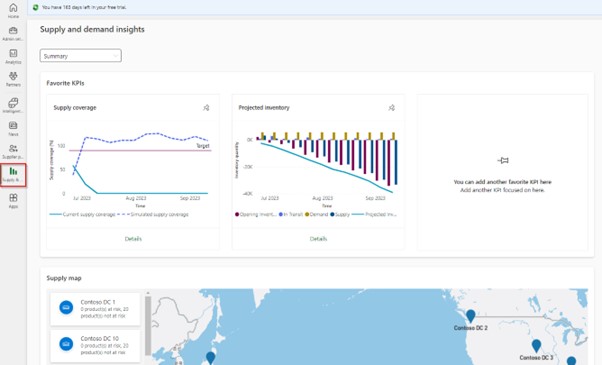602x365 pixels.
Task: Open Supplier portal sidebar icon
Action: click(13, 149)
